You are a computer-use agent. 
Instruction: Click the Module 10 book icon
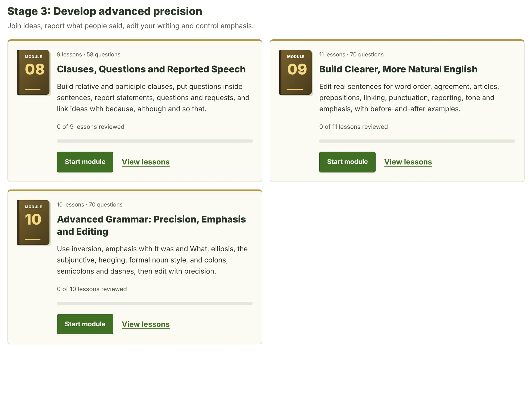[33, 222]
